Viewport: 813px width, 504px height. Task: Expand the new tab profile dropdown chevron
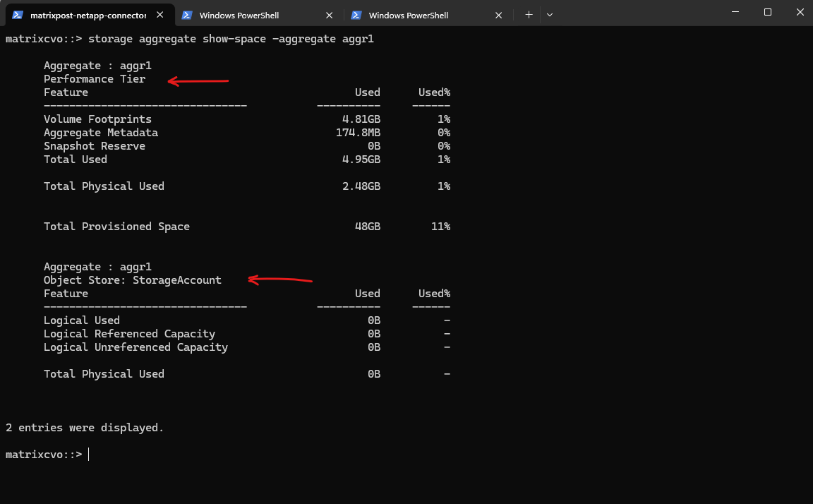point(550,14)
